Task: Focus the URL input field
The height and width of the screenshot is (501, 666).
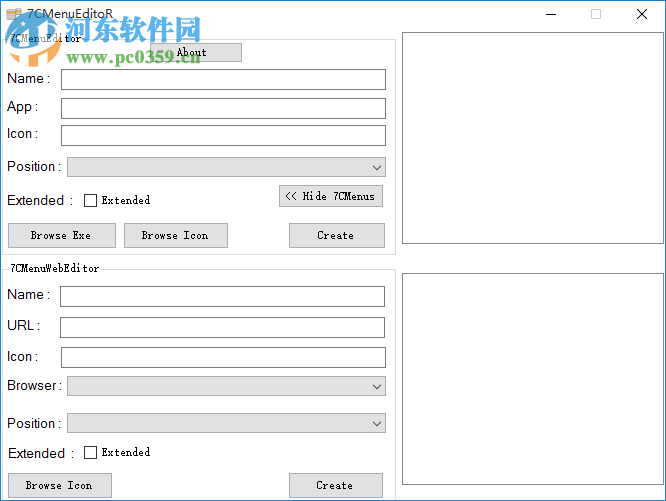Action: coord(223,327)
